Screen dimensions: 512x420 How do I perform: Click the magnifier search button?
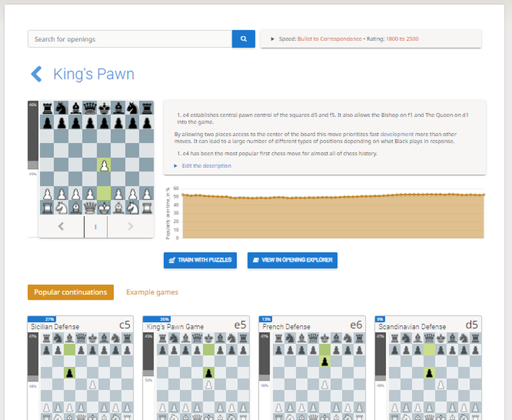(243, 39)
